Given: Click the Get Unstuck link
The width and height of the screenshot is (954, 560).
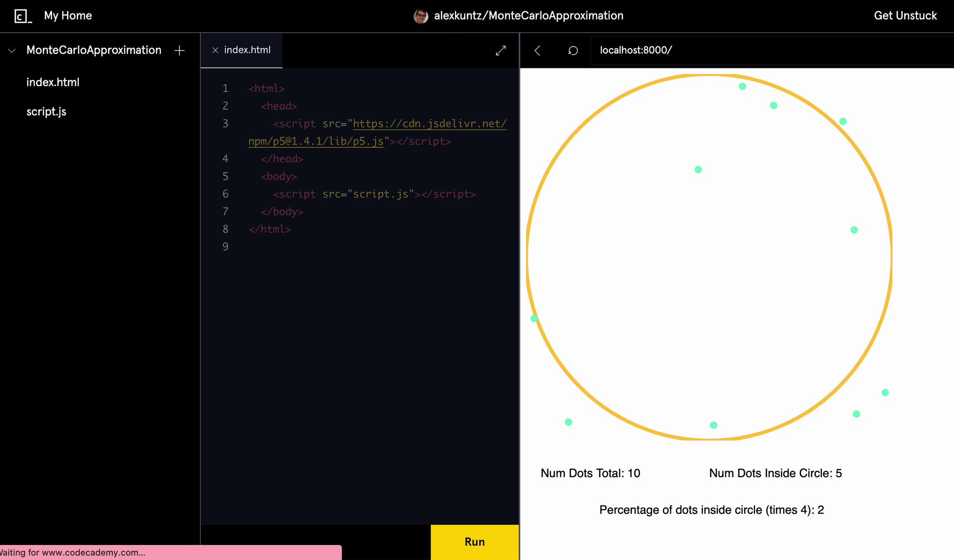Looking at the screenshot, I should [x=905, y=15].
